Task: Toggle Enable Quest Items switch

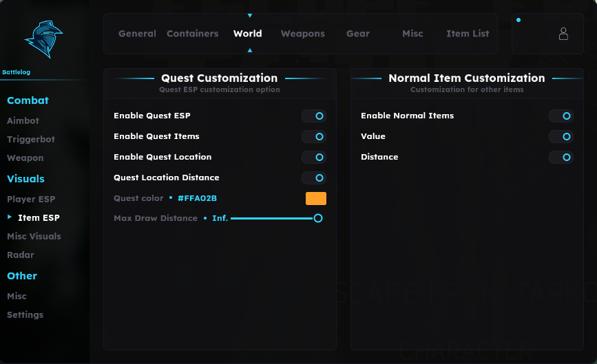Action: click(314, 136)
